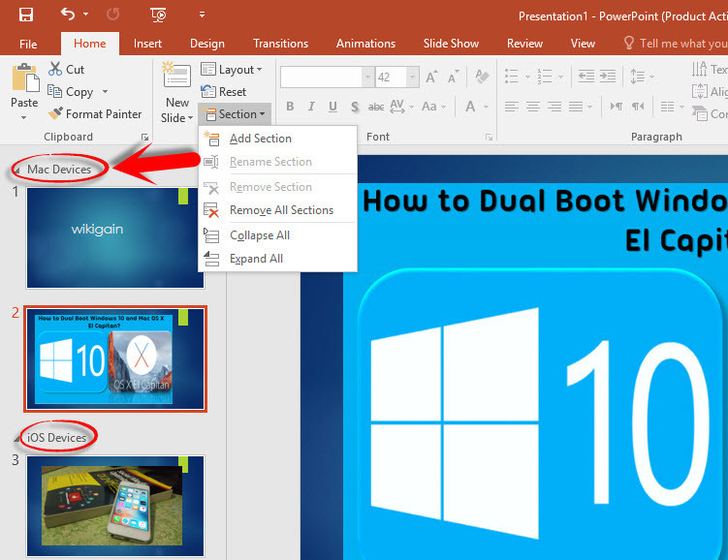This screenshot has height=560, width=728.
Task: Select slide 3 iPhone thumbnail
Action: click(115, 506)
